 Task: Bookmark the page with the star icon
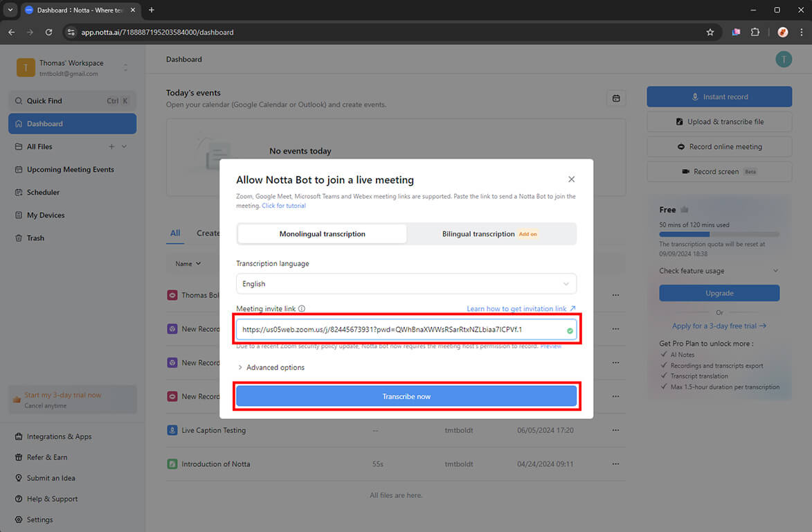coord(710,32)
